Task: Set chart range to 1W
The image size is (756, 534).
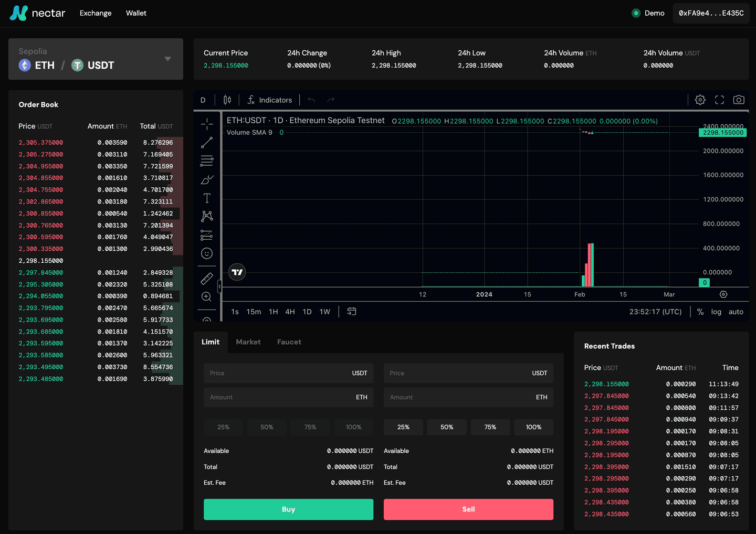Action: coord(325,312)
